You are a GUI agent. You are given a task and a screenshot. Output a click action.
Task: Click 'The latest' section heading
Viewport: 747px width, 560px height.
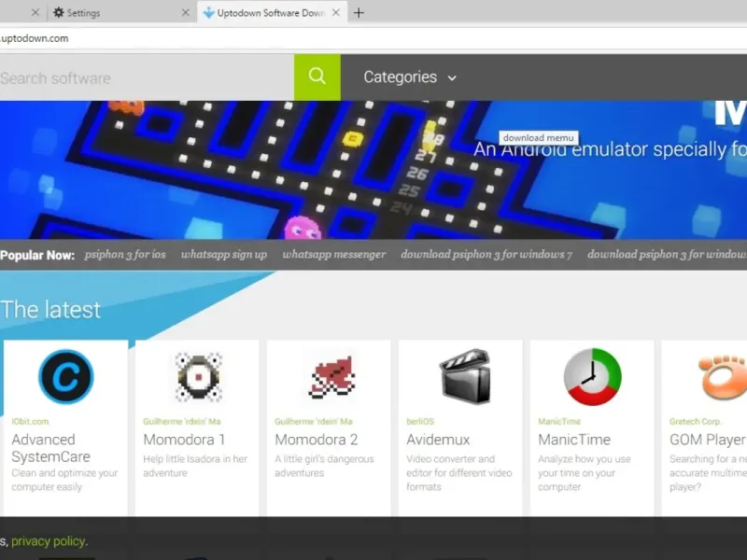pos(51,310)
